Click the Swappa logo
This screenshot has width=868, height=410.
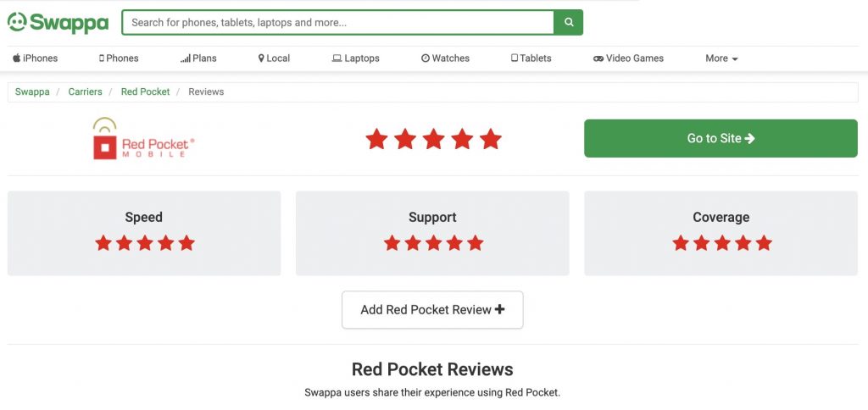(58, 23)
